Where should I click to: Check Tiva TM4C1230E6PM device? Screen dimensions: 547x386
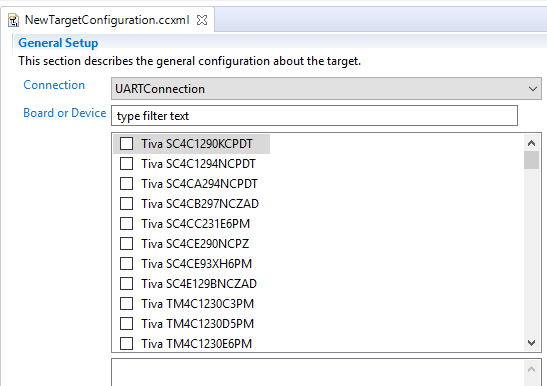[126, 343]
